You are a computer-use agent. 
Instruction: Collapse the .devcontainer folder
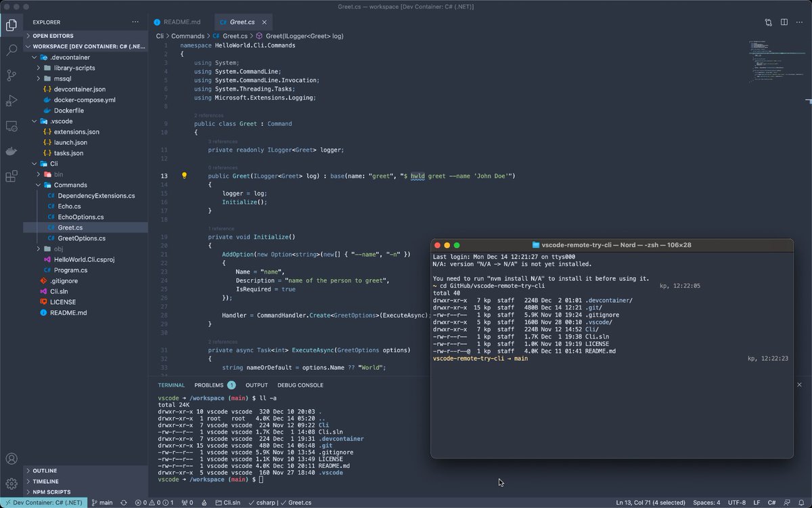[x=85, y=58]
